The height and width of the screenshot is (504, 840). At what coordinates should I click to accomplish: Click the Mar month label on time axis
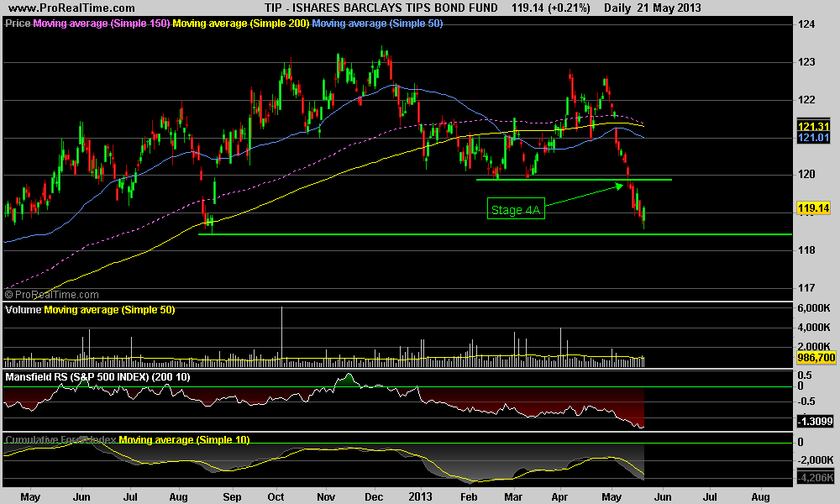pos(513,497)
